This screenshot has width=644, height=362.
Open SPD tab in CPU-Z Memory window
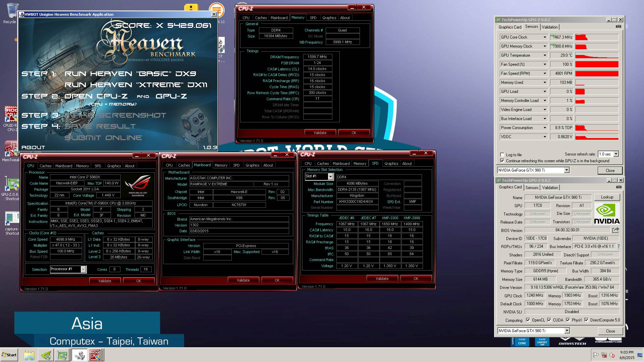[313, 18]
